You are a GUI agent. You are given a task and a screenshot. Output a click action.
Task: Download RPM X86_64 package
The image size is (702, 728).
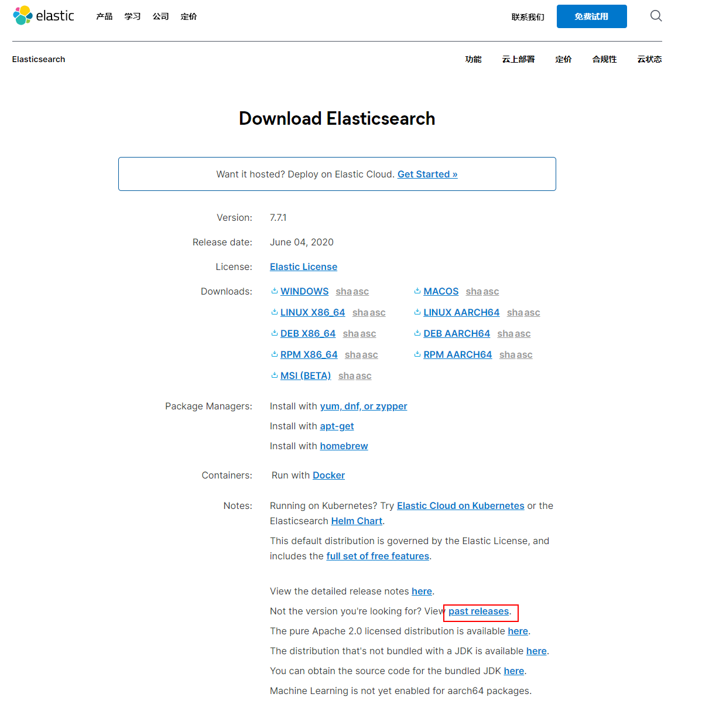[309, 354]
